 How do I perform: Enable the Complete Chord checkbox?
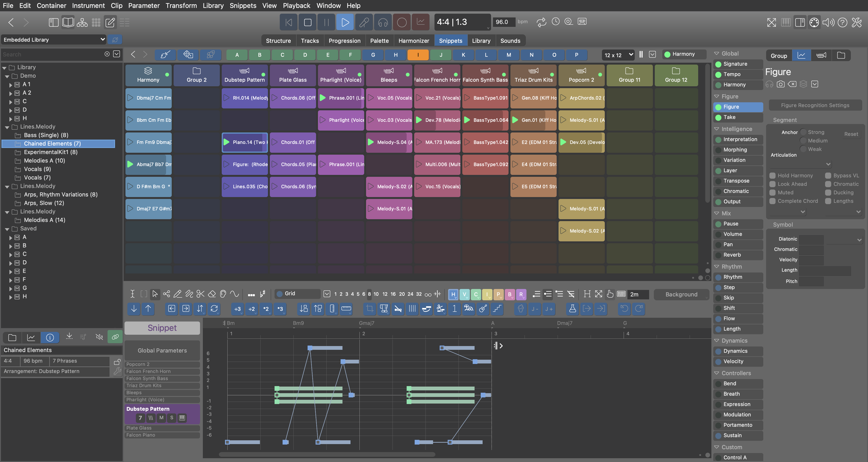coord(773,201)
